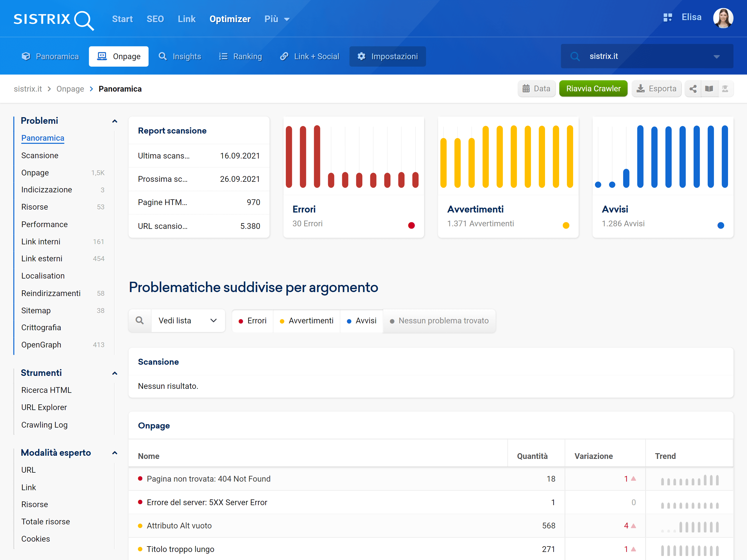Image resolution: width=747 pixels, height=560 pixels.
Task: Click the blue dot in Avvisi card
Action: point(720,225)
